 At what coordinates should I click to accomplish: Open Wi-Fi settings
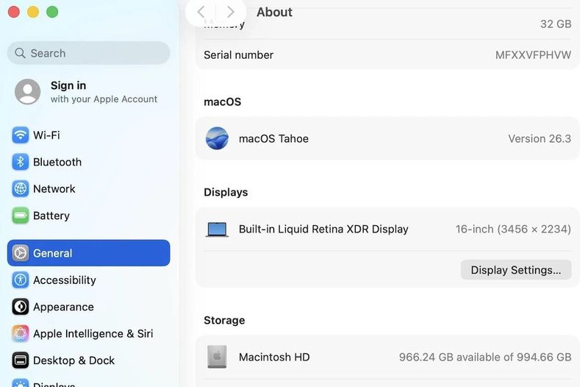pyautogui.click(x=88, y=135)
